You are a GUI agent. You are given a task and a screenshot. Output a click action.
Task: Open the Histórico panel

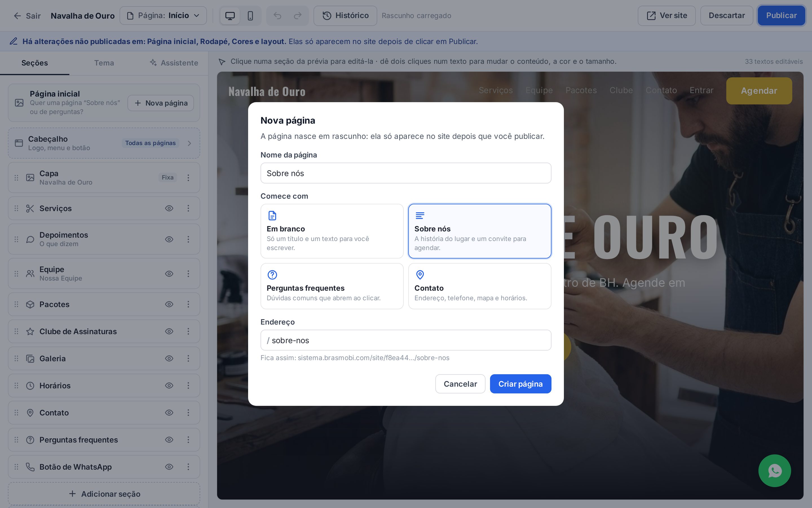[x=345, y=16]
